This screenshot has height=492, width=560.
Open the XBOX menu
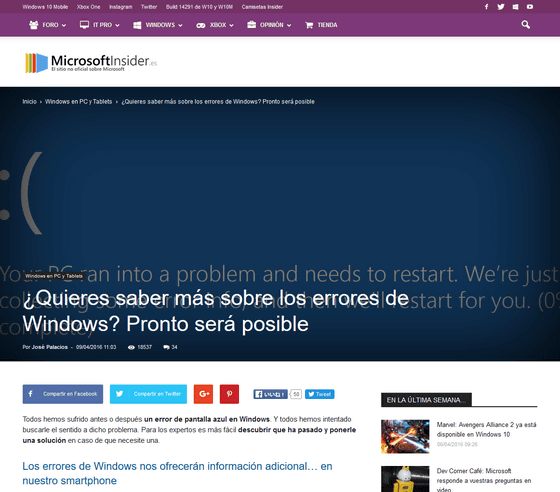[215, 25]
